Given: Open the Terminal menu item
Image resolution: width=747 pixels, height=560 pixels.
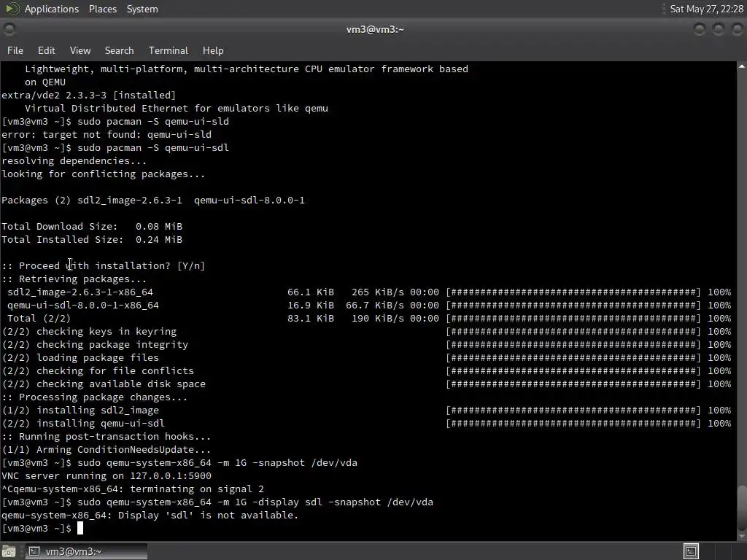Looking at the screenshot, I should pyautogui.click(x=169, y=50).
